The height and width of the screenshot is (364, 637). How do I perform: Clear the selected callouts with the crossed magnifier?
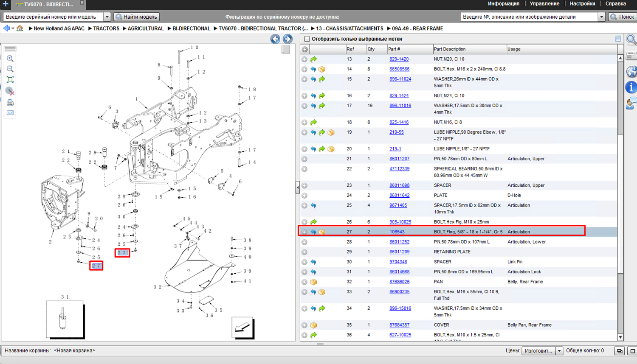10,91
